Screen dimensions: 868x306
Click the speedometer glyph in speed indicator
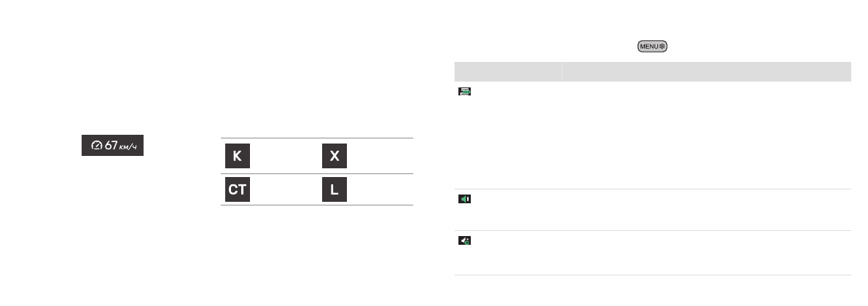97,146
